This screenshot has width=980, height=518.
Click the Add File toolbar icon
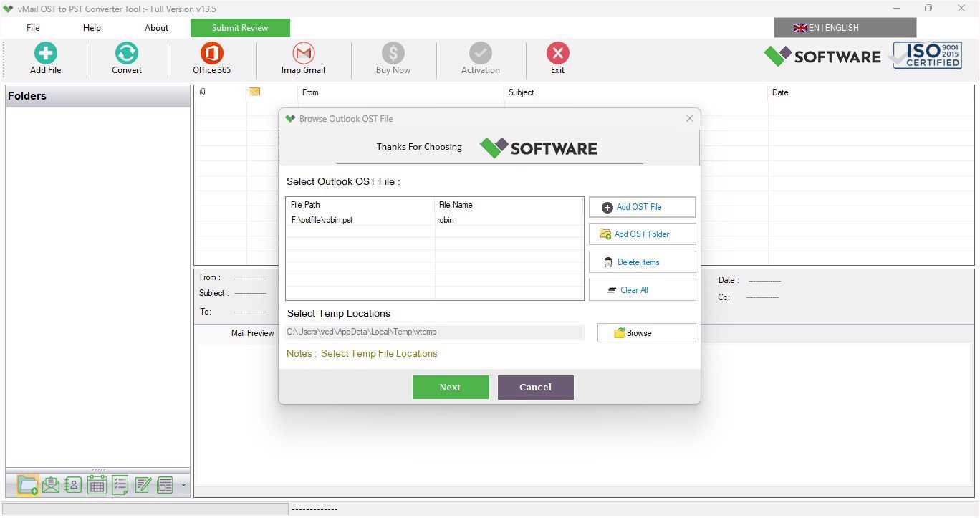[x=45, y=58]
